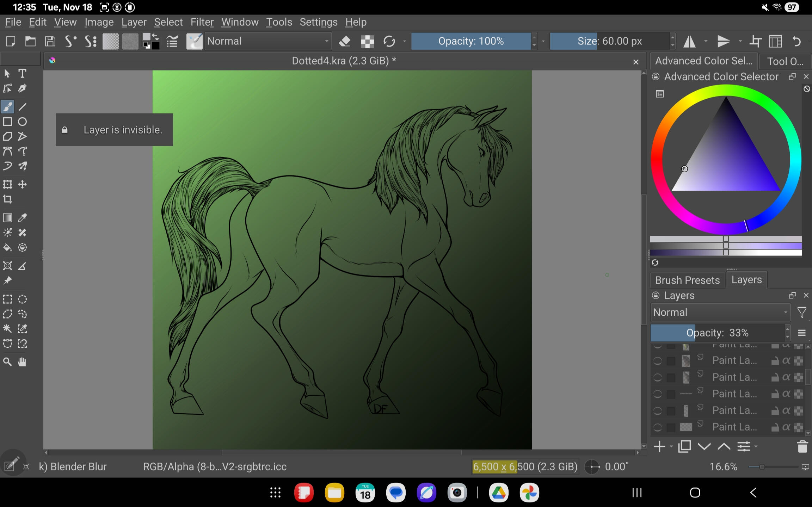Image resolution: width=812 pixels, height=507 pixels.
Task: Delete layer with the trash icon
Action: pos(802,447)
